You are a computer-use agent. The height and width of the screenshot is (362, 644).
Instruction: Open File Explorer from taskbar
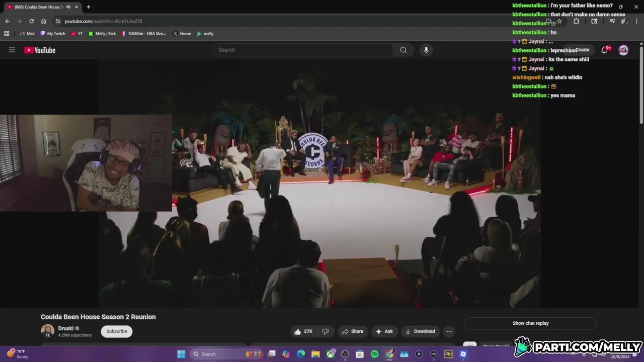coord(315,354)
